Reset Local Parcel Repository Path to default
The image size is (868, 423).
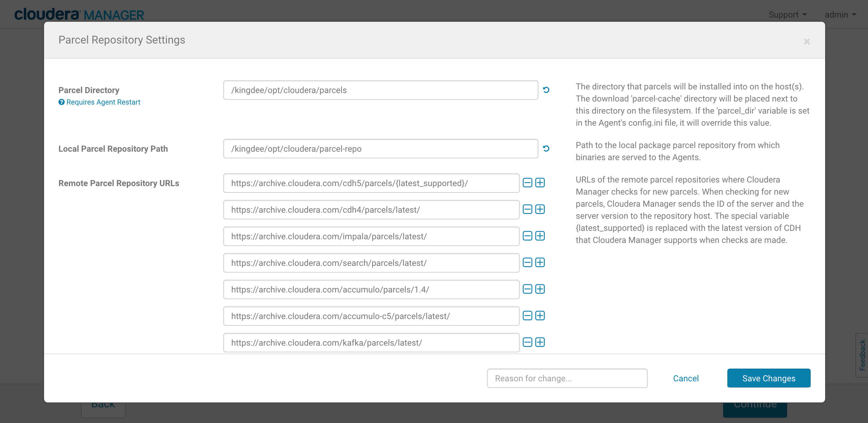(x=546, y=148)
